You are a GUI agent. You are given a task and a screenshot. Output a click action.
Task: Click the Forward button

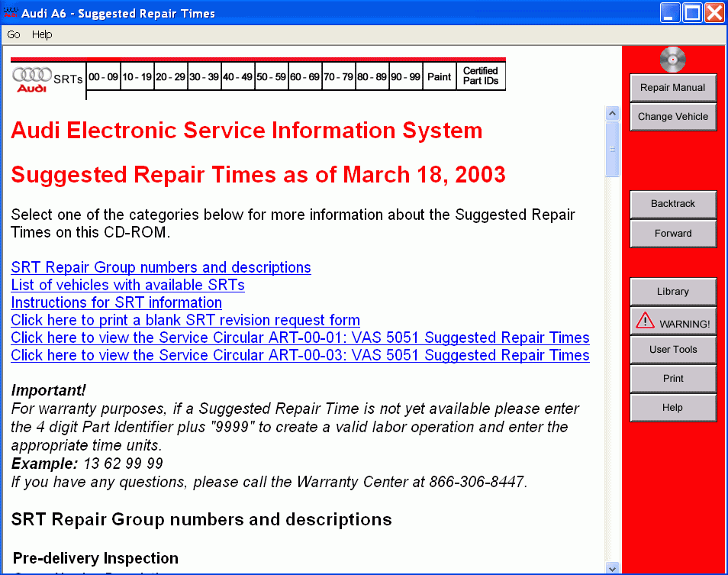pos(673,233)
